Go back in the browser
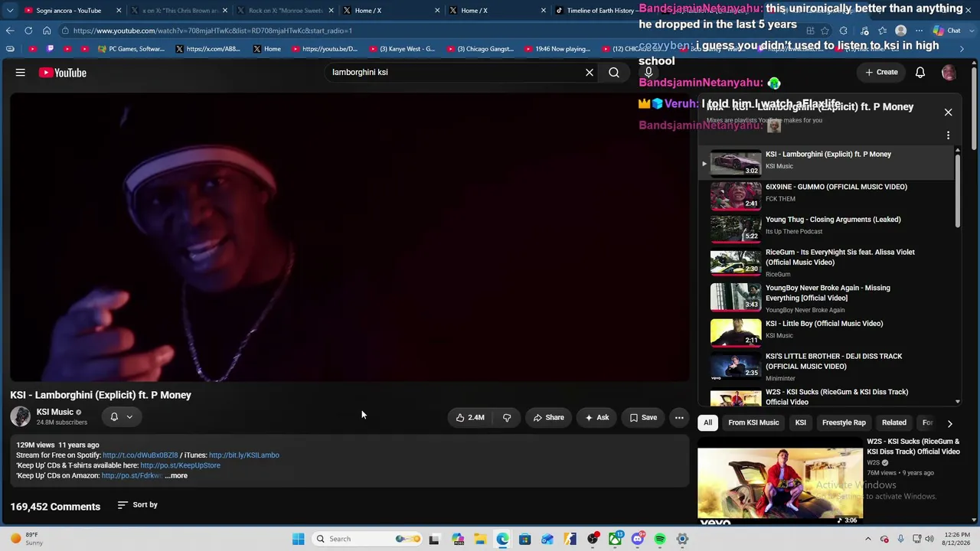The image size is (980, 551). pyautogui.click(x=10, y=31)
